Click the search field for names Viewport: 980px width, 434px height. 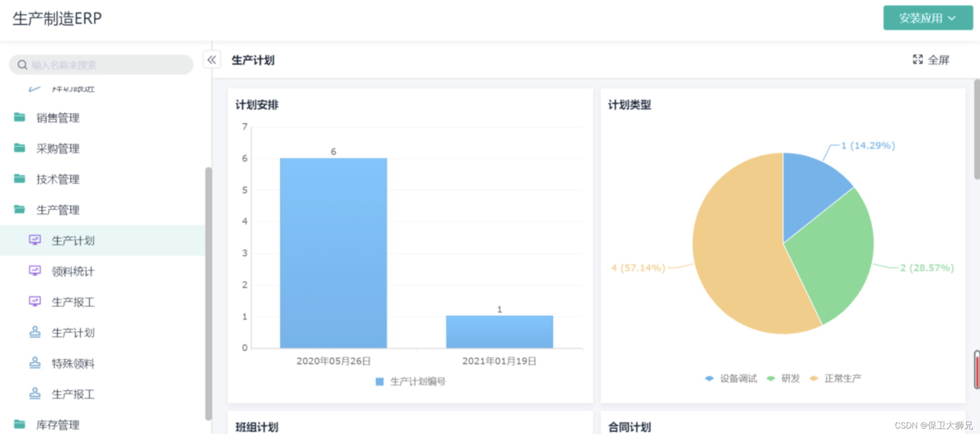pyautogui.click(x=101, y=65)
